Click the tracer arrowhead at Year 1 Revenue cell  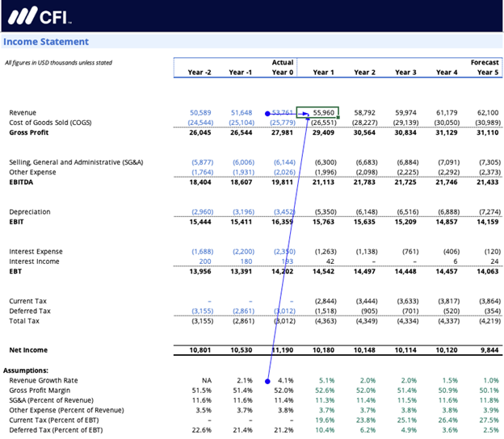(x=305, y=113)
